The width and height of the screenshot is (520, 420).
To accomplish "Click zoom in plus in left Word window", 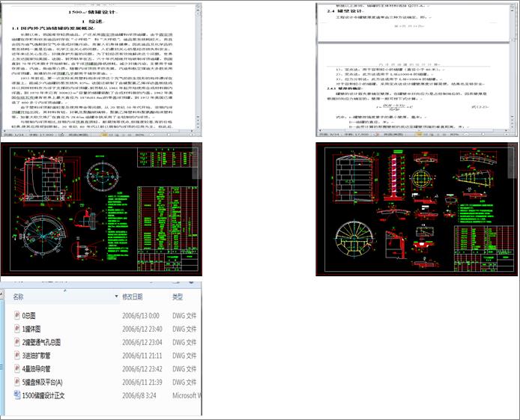I will coord(192,135).
